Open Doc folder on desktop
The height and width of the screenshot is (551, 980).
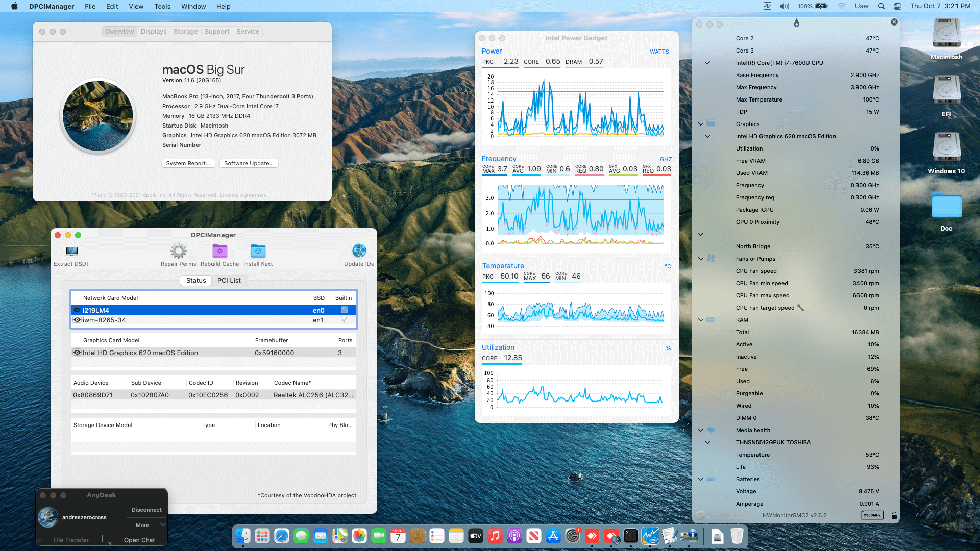[946, 205]
